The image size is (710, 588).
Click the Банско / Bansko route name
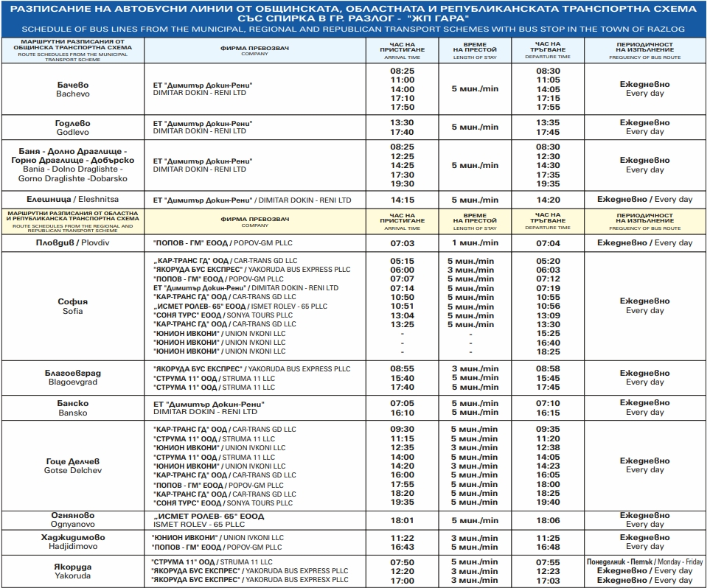(73, 408)
